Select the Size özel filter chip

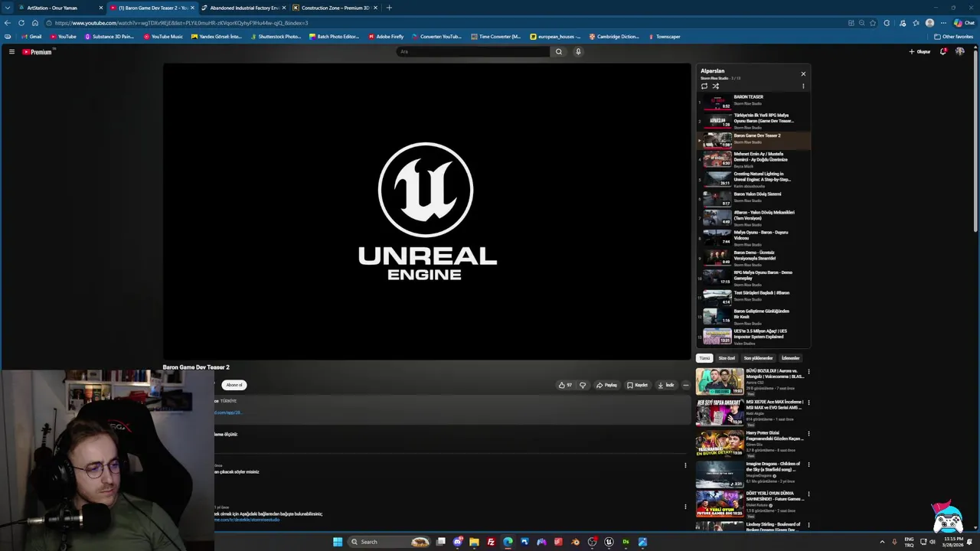pyautogui.click(x=727, y=358)
